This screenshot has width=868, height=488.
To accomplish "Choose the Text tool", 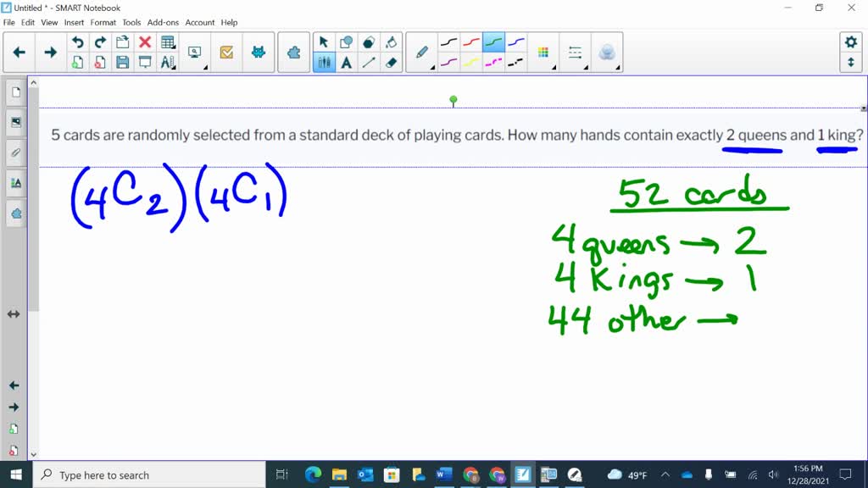I will [347, 62].
